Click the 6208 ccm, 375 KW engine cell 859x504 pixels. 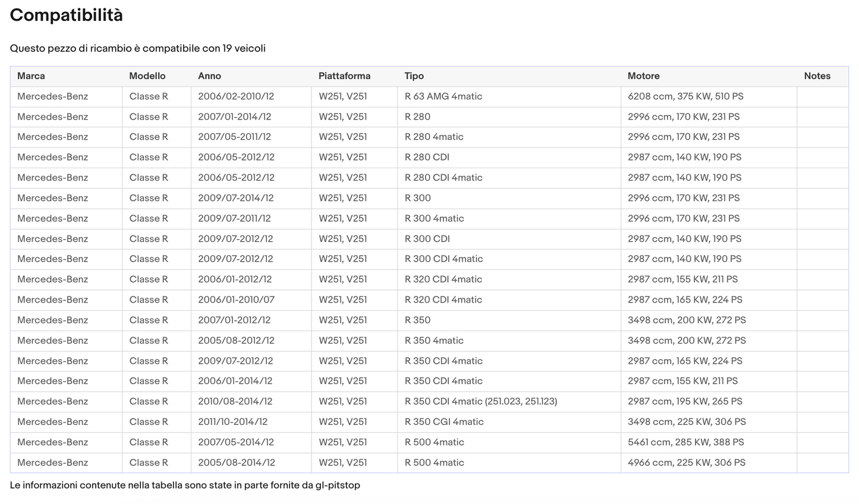click(x=685, y=96)
